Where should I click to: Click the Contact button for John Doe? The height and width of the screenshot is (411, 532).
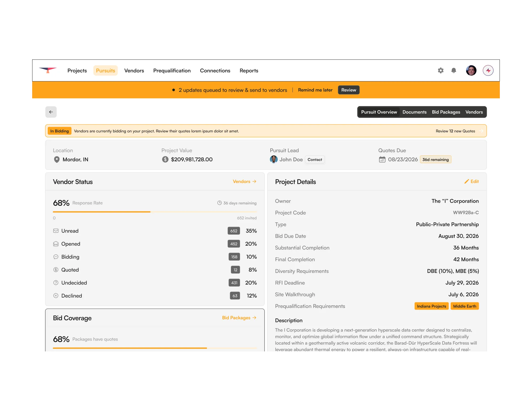tap(314, 159)
